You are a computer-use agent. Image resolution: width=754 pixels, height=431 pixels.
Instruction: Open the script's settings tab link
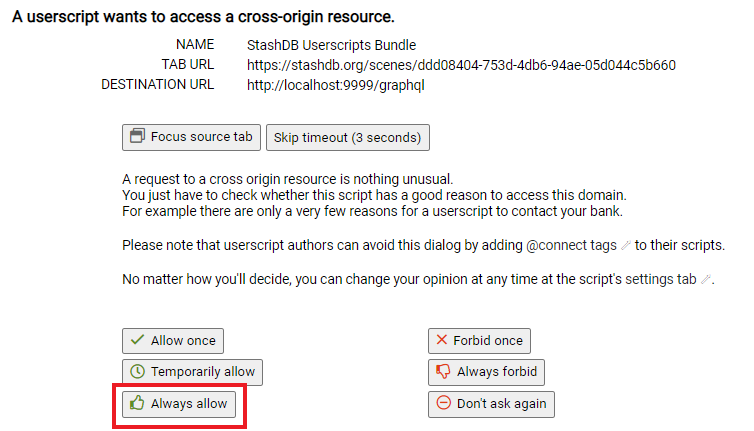(660, 279)
